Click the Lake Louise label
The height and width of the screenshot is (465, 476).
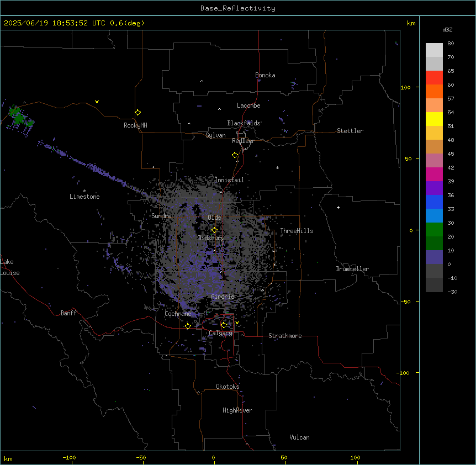click(10, 267)
